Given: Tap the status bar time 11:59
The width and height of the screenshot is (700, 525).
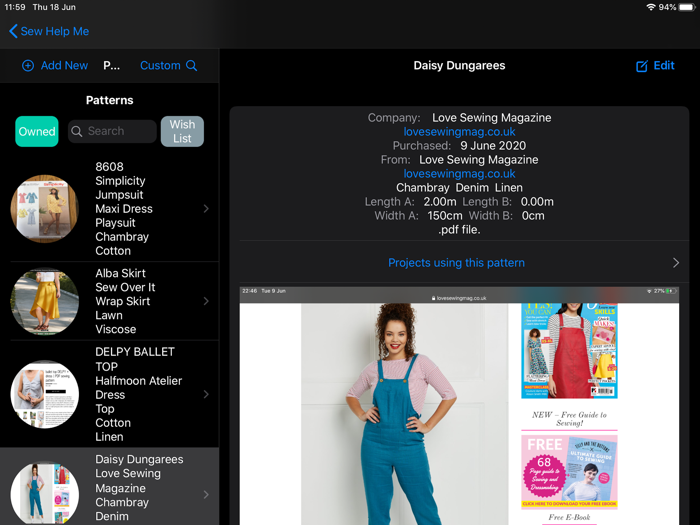Looking at the screenshot, I should tap(15, 7).
